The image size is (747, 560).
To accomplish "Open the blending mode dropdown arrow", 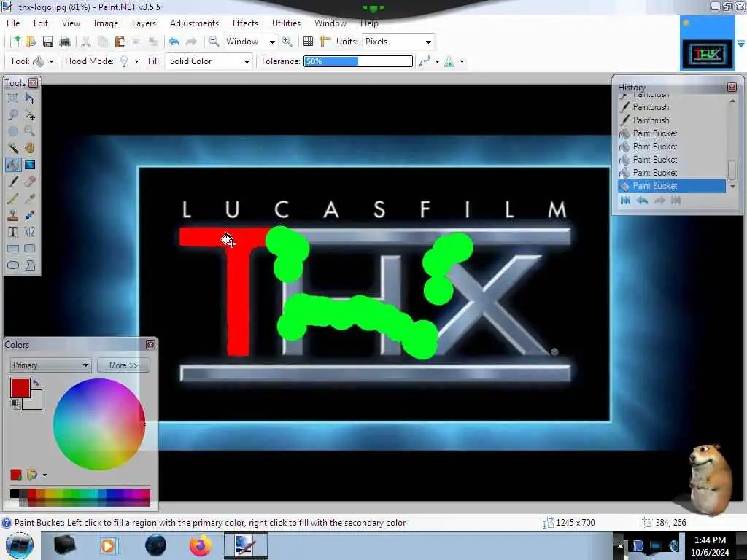I will click(x=462, y=61).
